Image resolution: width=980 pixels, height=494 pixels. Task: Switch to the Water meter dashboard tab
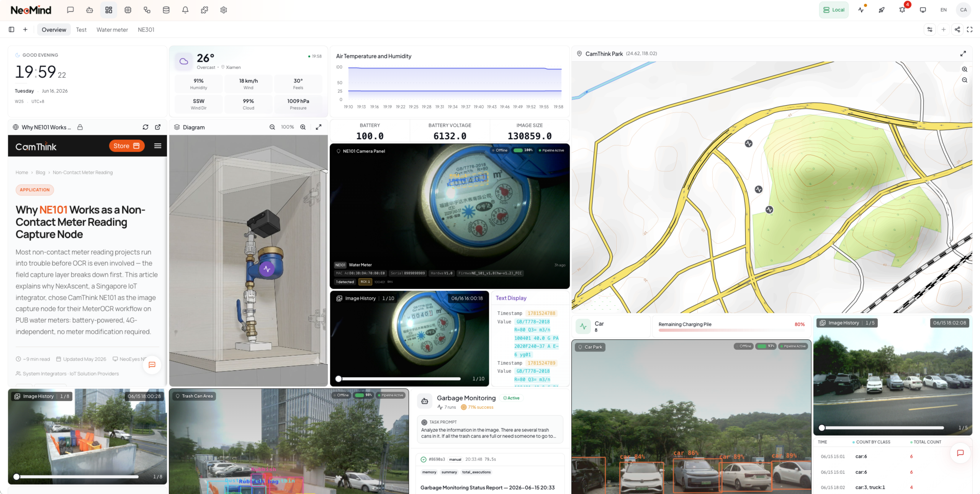(112, 29)
